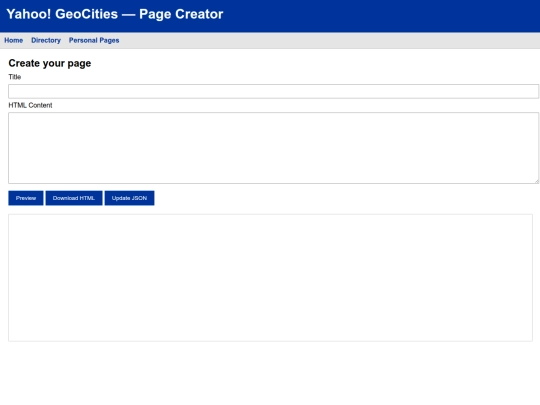This screenshot has width=540, height=405.
Task: Click the HTML Content textarea resize handle
Action: click(x=537, y=181)
